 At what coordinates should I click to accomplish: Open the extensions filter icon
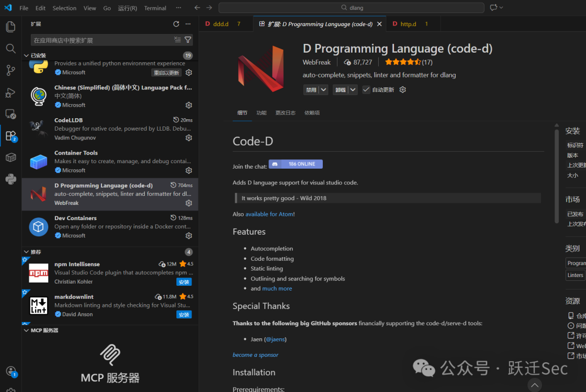tap(188, 40)
